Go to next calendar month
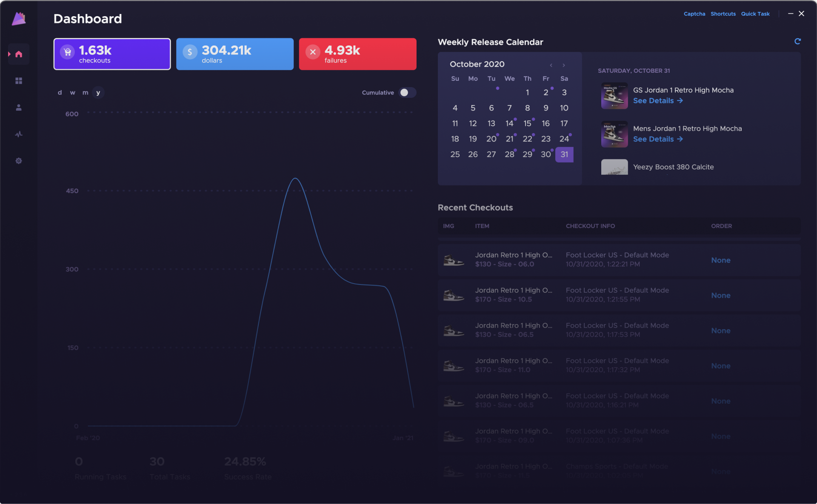 click(x=564, y=65)
